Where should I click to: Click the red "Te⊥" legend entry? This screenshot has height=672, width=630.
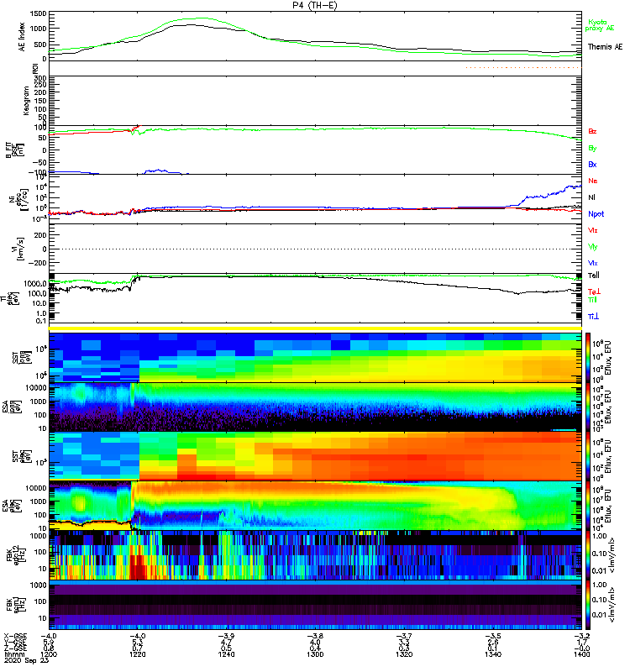coord(594,291)
